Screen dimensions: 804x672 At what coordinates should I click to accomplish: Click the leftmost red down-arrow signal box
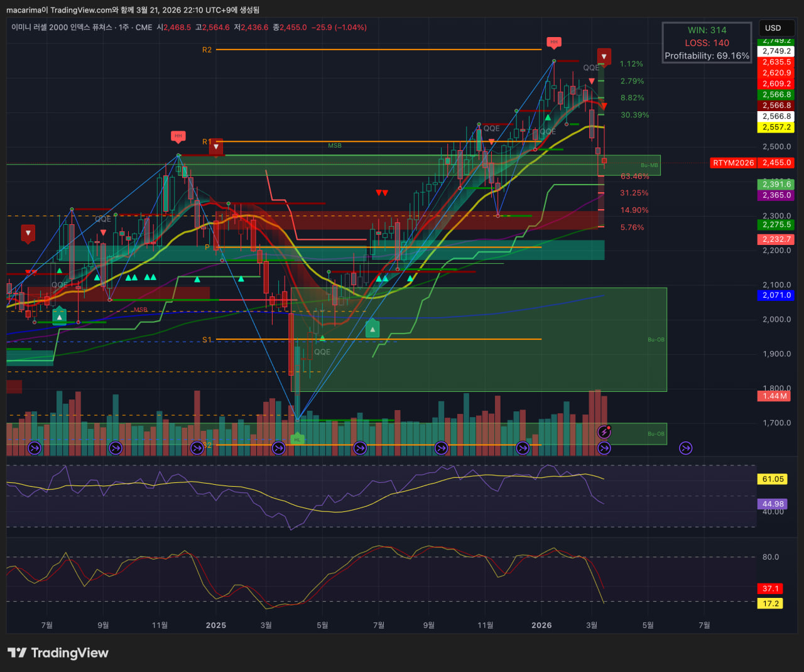[x=28, y=234]
